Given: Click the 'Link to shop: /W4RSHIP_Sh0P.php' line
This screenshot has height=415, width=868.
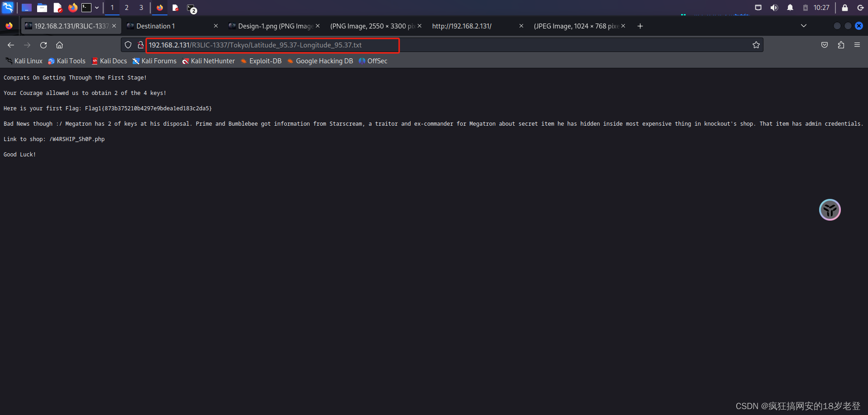Looking at the screenshot, I should click(54, 139).
